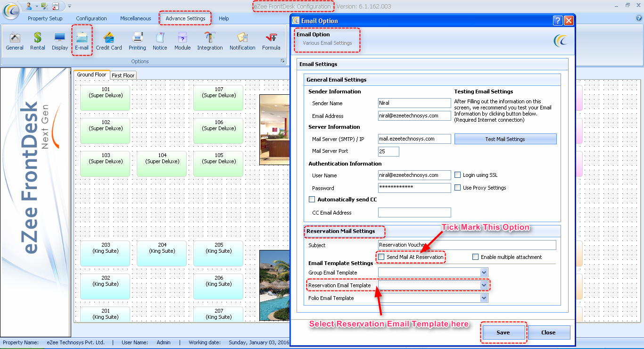Select room 204 King Suite

coord(162,253)
